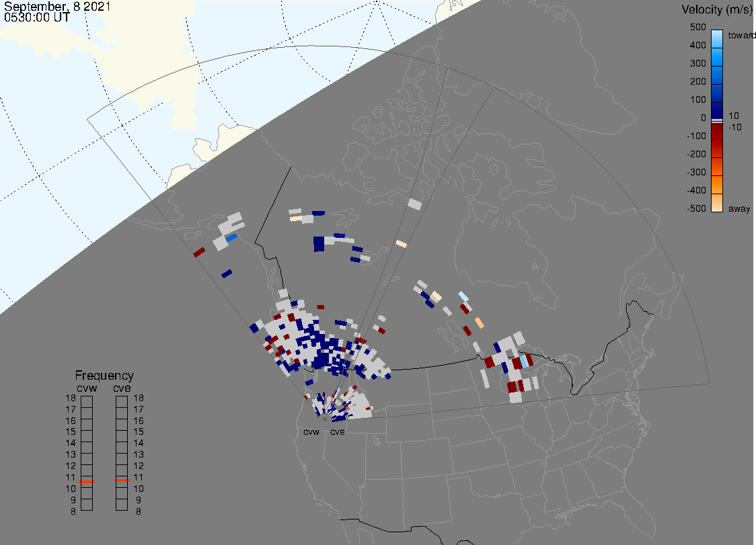Click the cve radar station label on map
Viewport: 756px width, 545px height.
tap(337, 431)
